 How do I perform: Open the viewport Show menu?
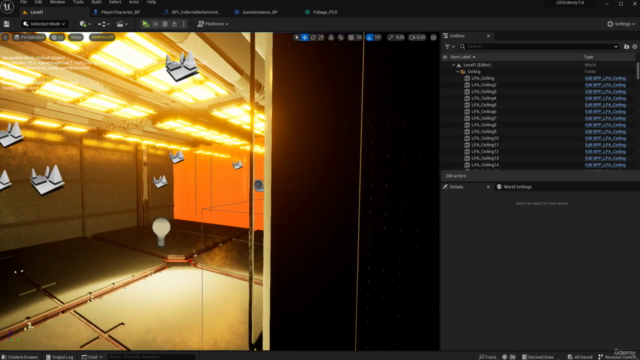[76, 37]
